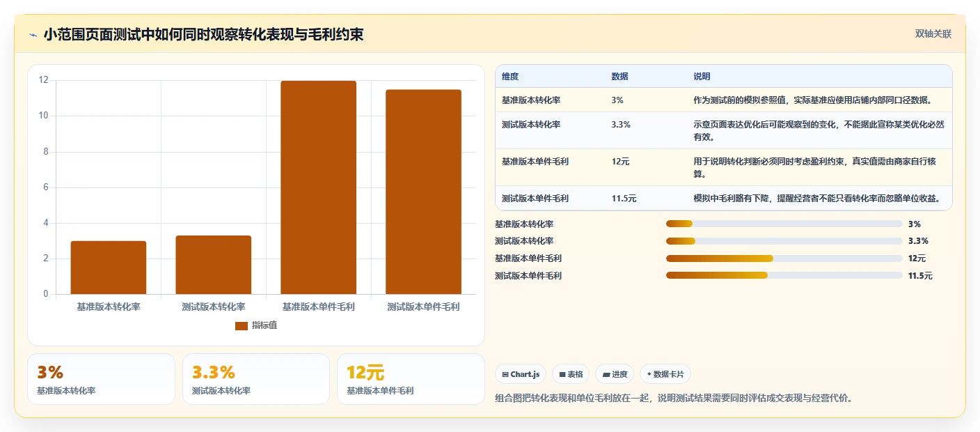Toggle the 指标值 legend swatch
Image resolution: width=980 pixels, height=432 pixels.
(x=242, y=325)
